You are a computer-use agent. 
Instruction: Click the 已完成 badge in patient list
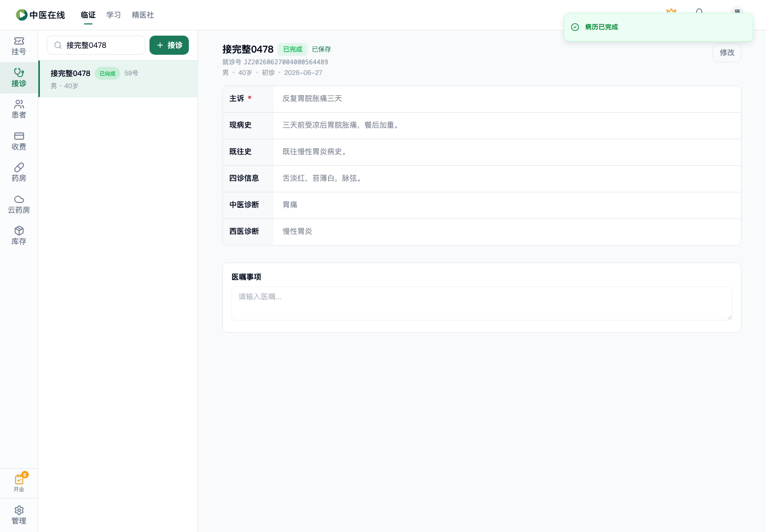click(107, 74)
